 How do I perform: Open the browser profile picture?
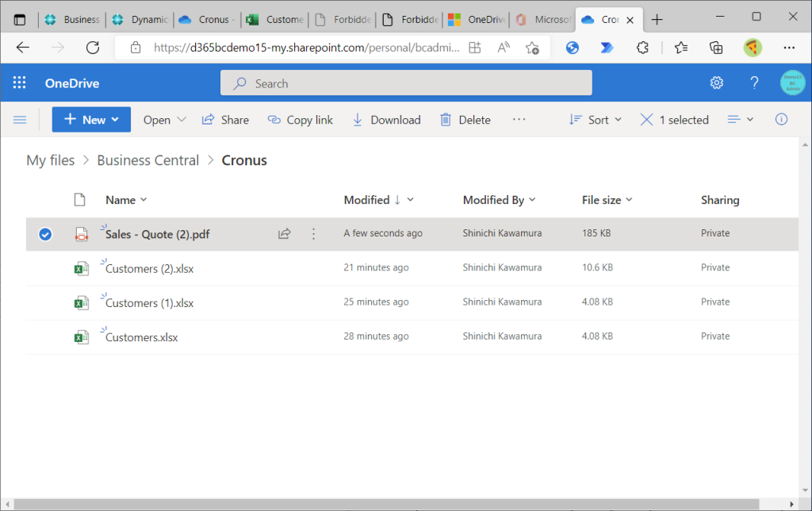pos(753,48)
